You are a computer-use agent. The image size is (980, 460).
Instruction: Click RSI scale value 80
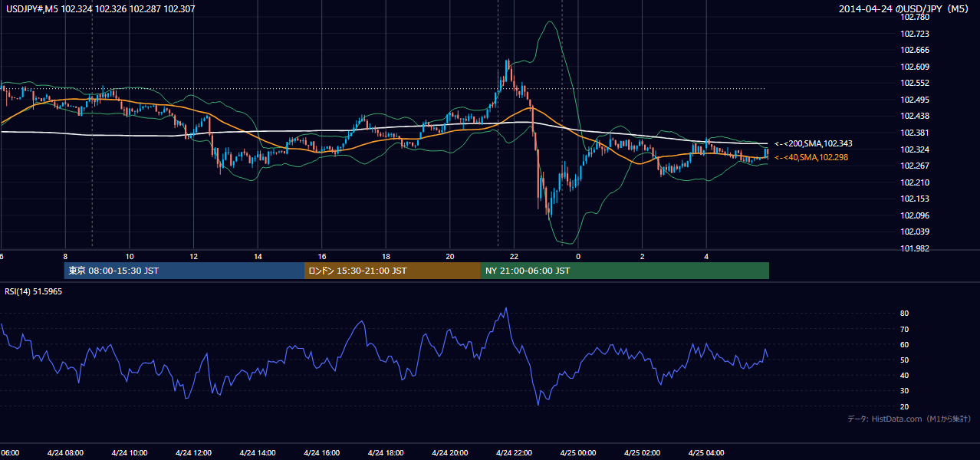[x=905, y=314]
